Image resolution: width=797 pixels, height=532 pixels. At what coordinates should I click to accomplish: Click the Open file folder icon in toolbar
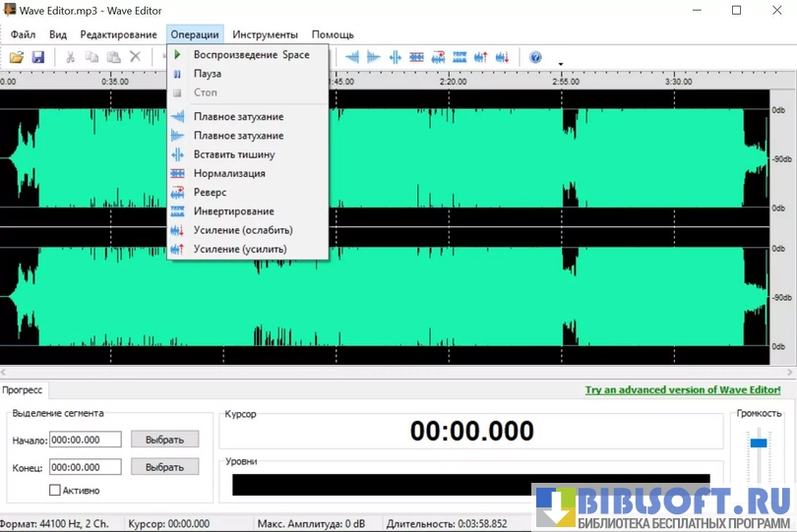click(x=17, y=57)
